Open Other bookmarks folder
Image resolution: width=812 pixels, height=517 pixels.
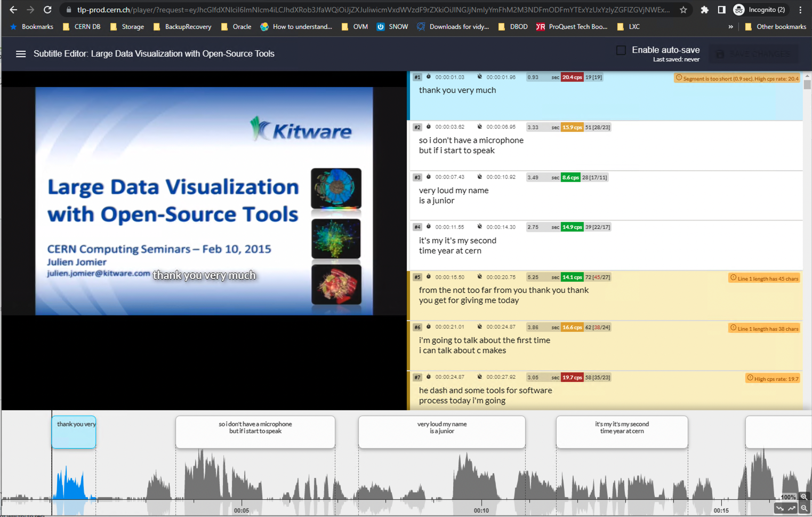pyautogui.click(x=775, y=27)
